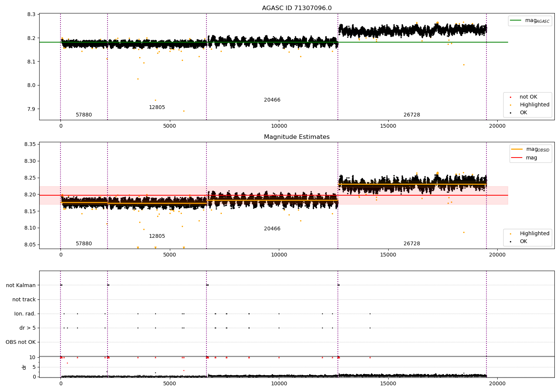Select the mag AGASC legend entry
Image resolution: width=560 pixels, height=392 pixels.
coord(530,21)
